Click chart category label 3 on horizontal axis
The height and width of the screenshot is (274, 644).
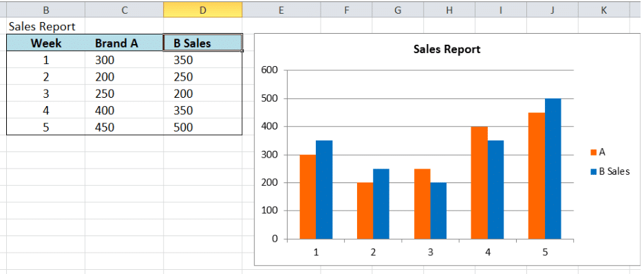[x=431, y=252]
